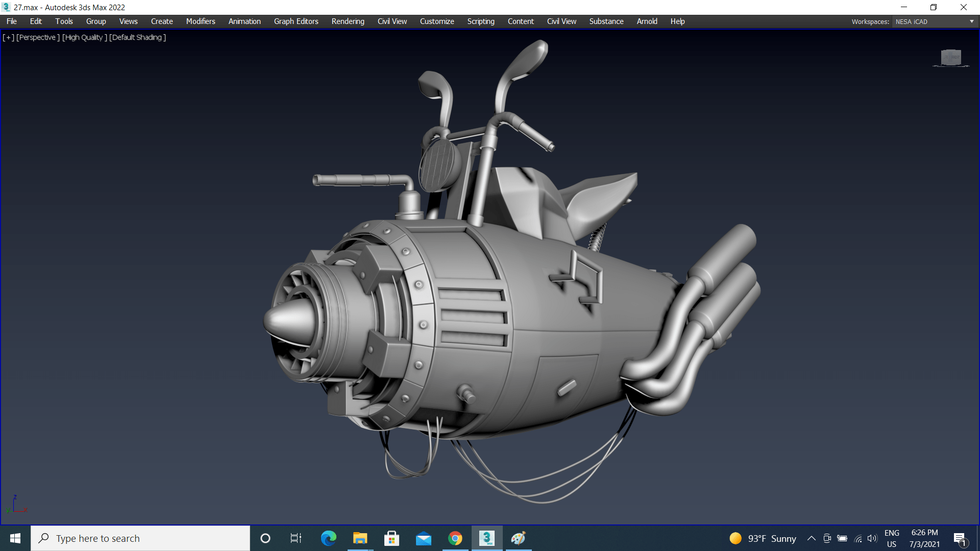Open the Mail app from the taskbar

pos(423,538)
